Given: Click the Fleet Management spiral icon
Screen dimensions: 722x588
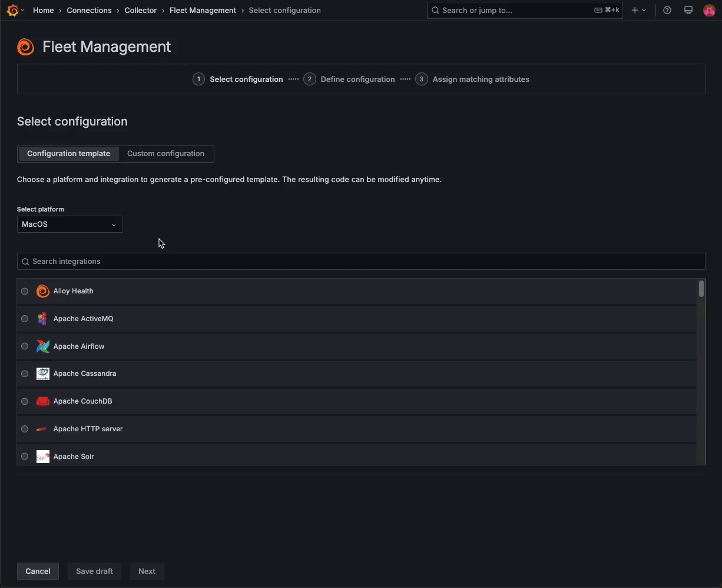Looking at the screenshot, I should click(25, 47).
